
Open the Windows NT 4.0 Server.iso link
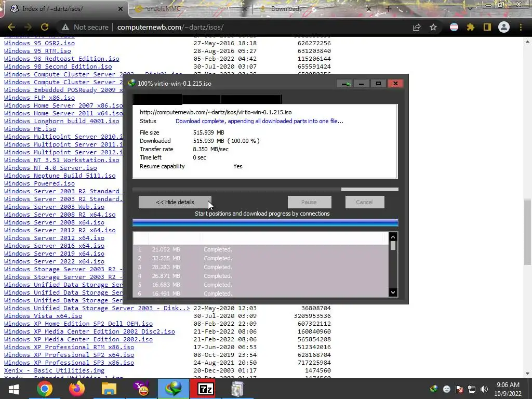(x=50, y=168)
